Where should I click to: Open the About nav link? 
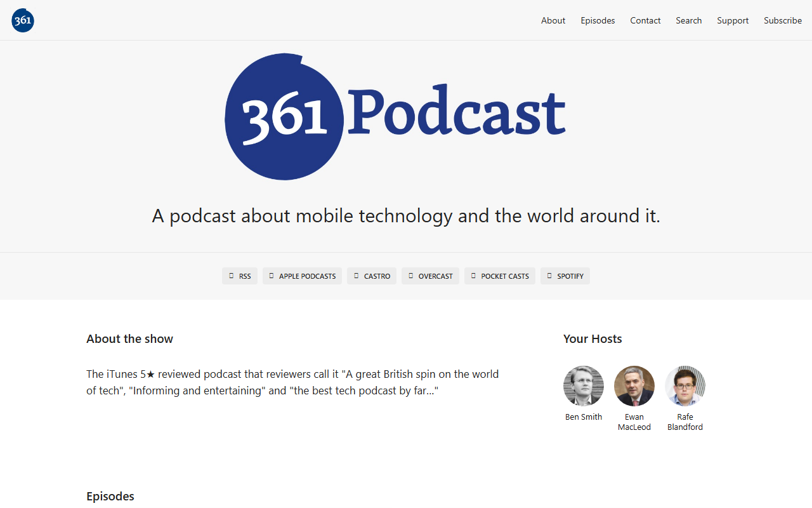pos(553,20)
